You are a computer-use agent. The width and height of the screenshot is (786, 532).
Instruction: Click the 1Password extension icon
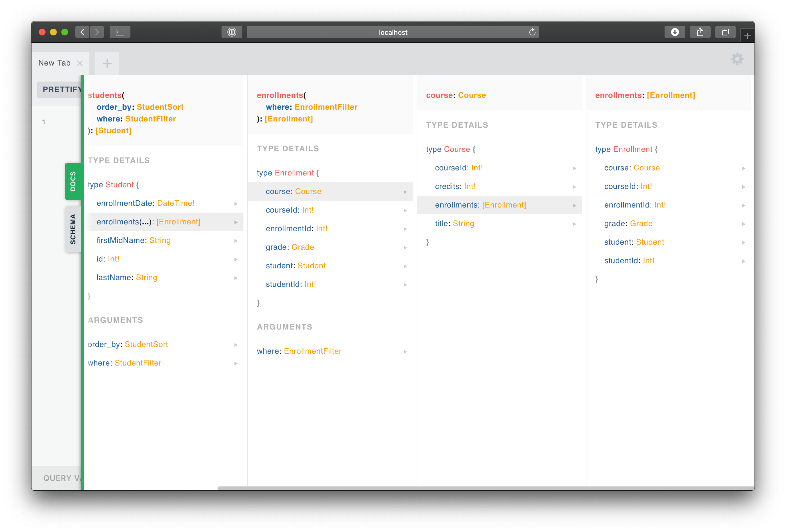point(232,32)
